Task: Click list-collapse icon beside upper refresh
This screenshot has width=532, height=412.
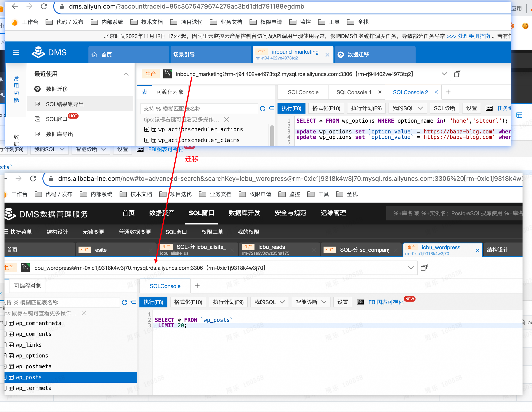Action: 271,108
